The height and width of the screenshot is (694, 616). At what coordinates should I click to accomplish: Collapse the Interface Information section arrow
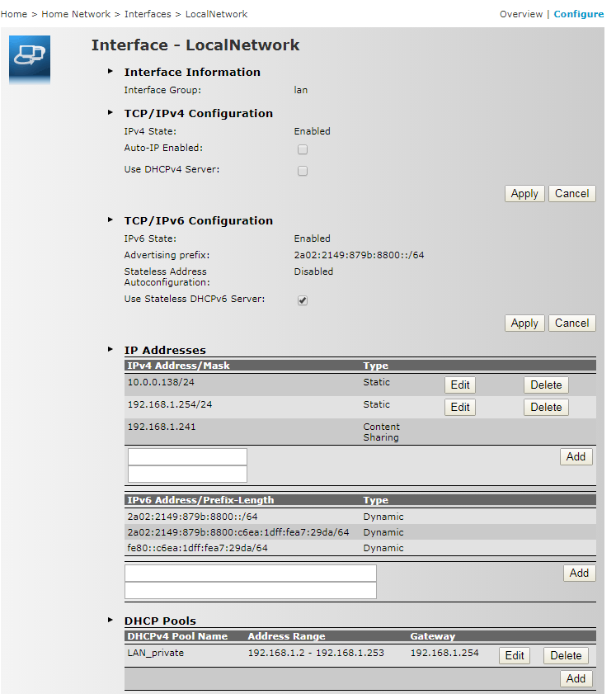tap(111, 72)
